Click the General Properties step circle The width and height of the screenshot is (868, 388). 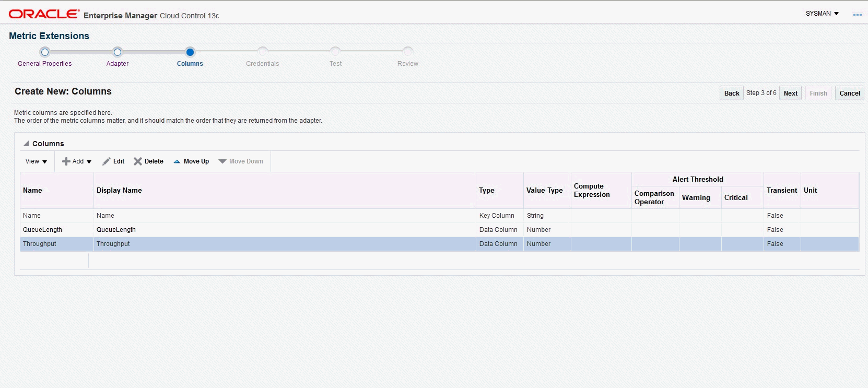pyautogui.click(x=45, y=52)
